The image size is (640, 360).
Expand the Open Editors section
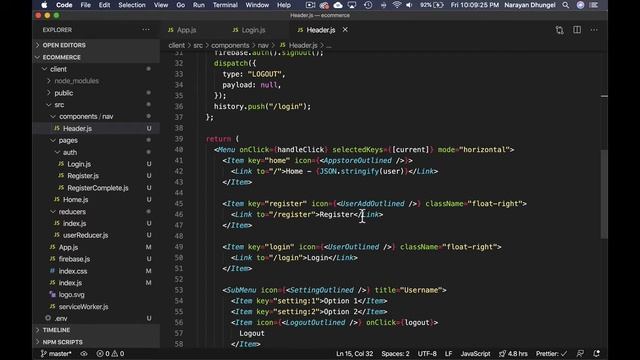(96, 45)
